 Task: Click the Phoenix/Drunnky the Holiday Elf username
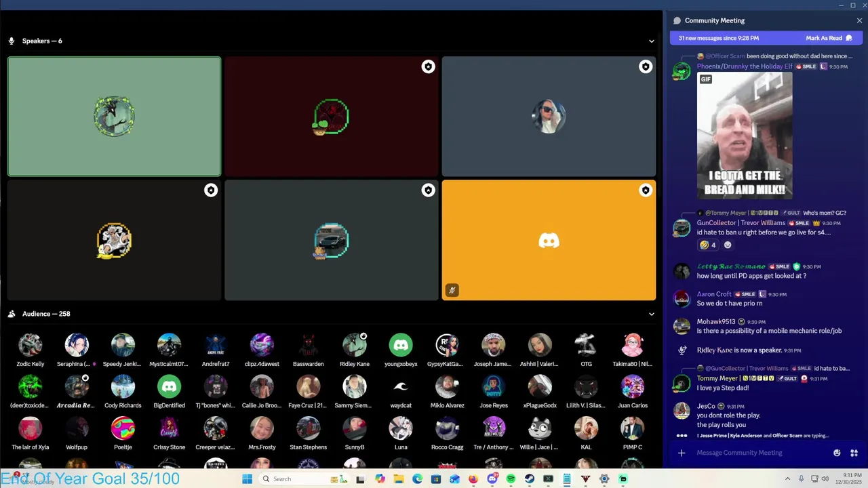pos(745,66)
